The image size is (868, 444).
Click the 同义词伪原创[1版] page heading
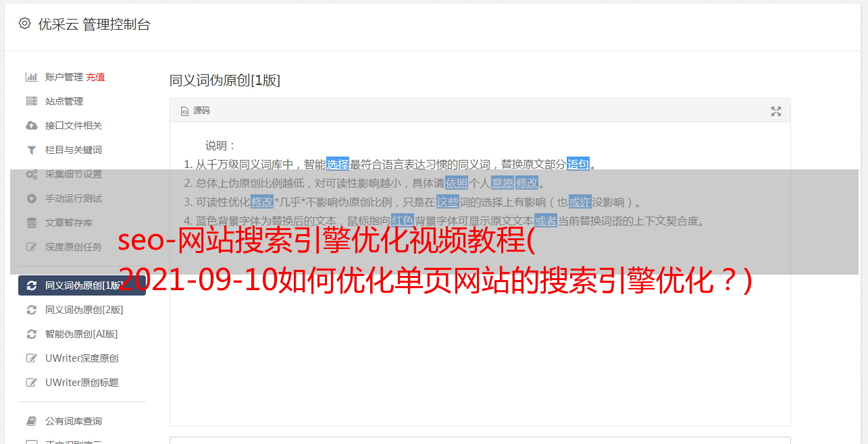pos(225,80)
